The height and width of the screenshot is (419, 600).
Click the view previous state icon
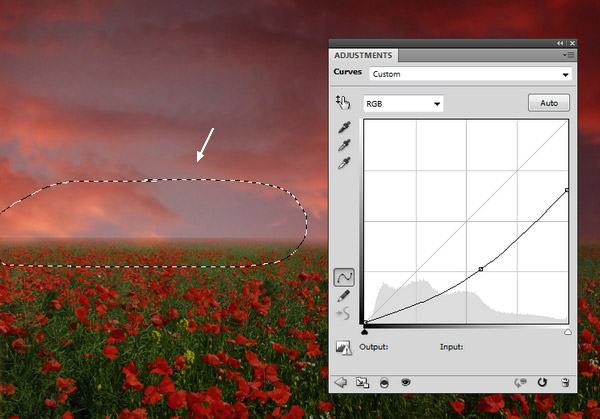point(521,382)
